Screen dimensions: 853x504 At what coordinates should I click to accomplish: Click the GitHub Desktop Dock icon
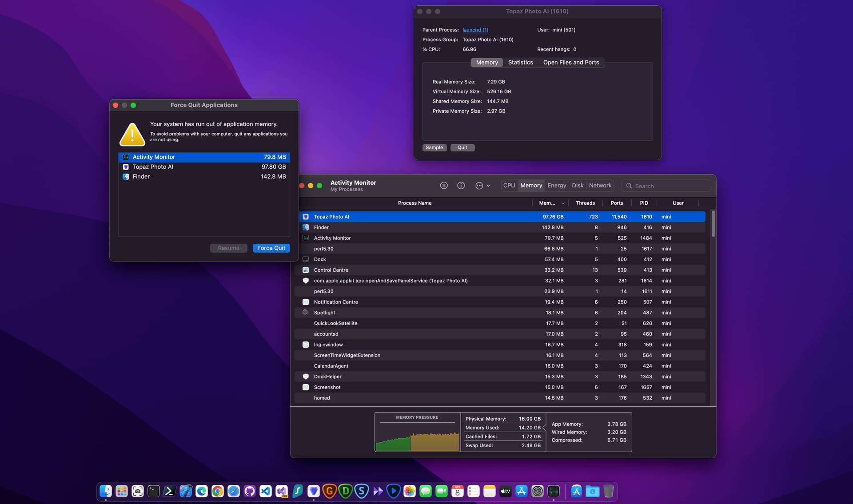tap(250, 491)
